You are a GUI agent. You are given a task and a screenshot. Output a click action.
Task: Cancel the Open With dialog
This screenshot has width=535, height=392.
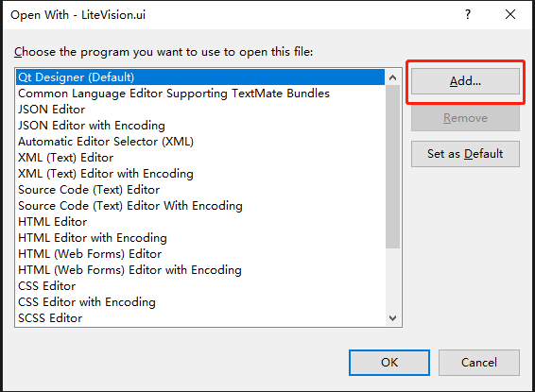coord(479,363)
